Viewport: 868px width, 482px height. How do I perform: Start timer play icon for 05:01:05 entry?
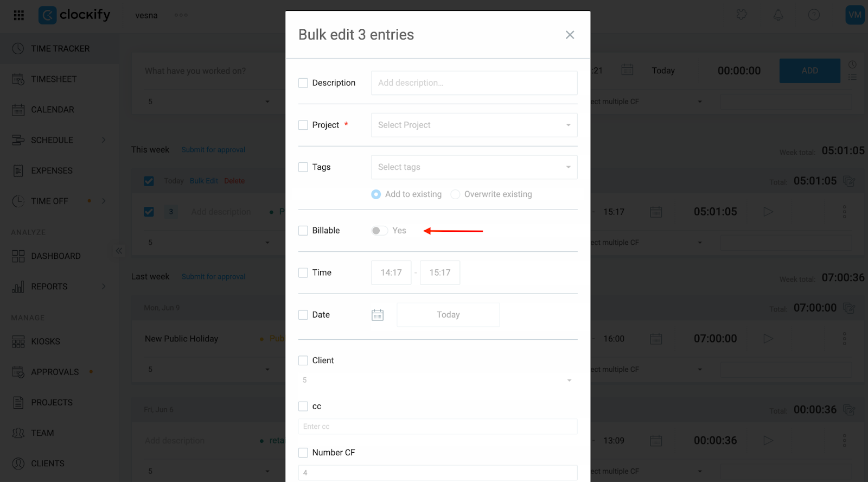tap(768, 212)
